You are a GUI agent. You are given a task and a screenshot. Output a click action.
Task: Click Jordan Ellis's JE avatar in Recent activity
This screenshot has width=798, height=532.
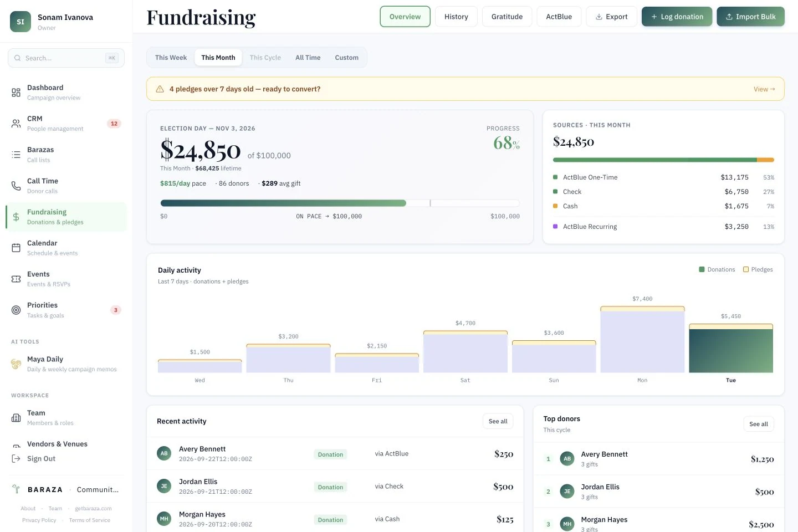point(164,486)
